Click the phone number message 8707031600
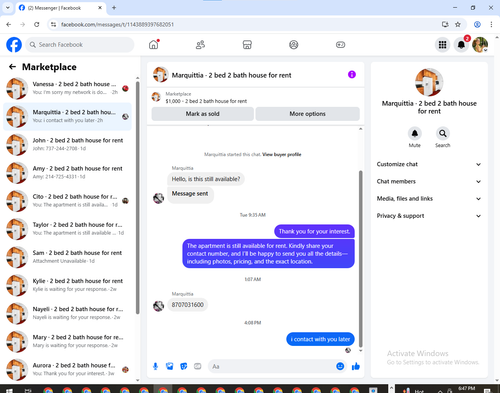500x393 pixels. click(x=187, y=305)
